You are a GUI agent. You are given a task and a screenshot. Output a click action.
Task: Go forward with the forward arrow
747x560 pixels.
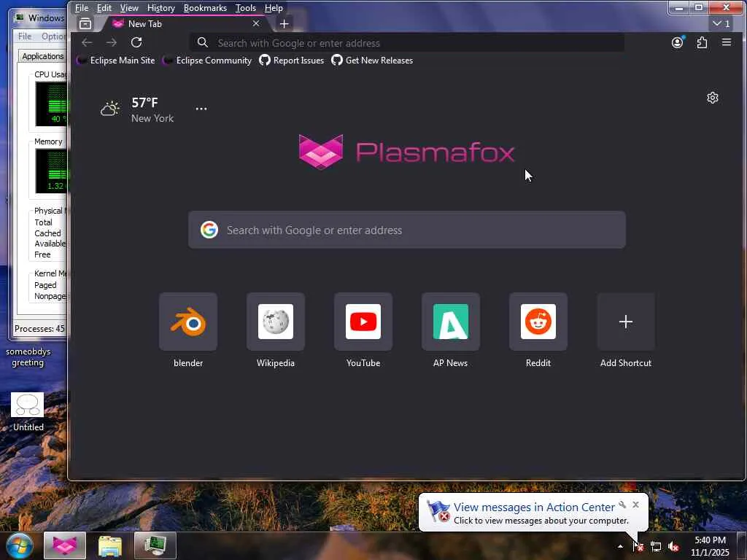(112, 43)
